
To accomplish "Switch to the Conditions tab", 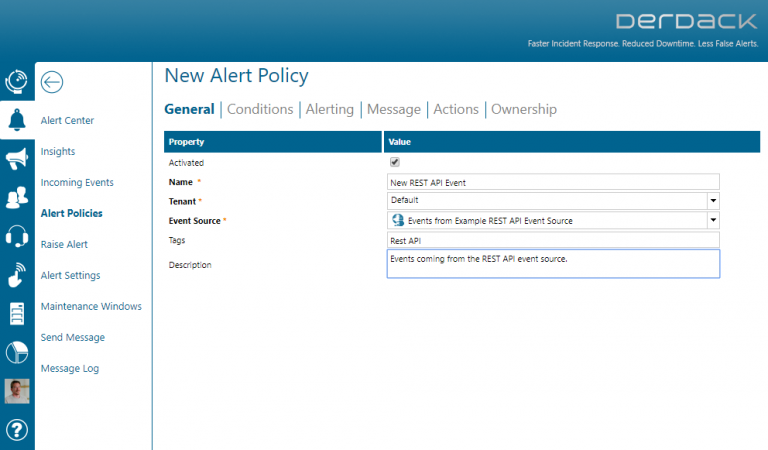I will point(260,109).
